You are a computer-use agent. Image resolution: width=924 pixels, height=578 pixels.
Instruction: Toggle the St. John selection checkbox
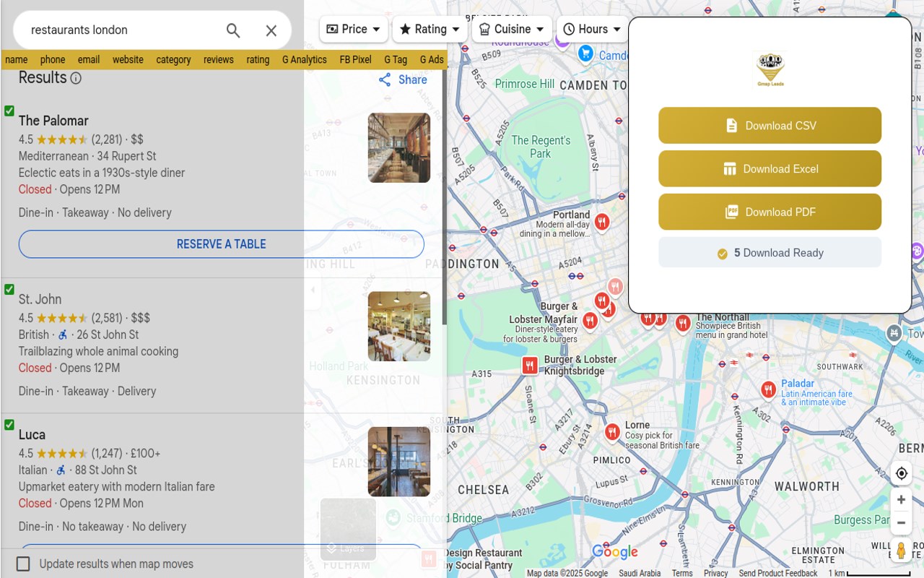pos(9,289)
